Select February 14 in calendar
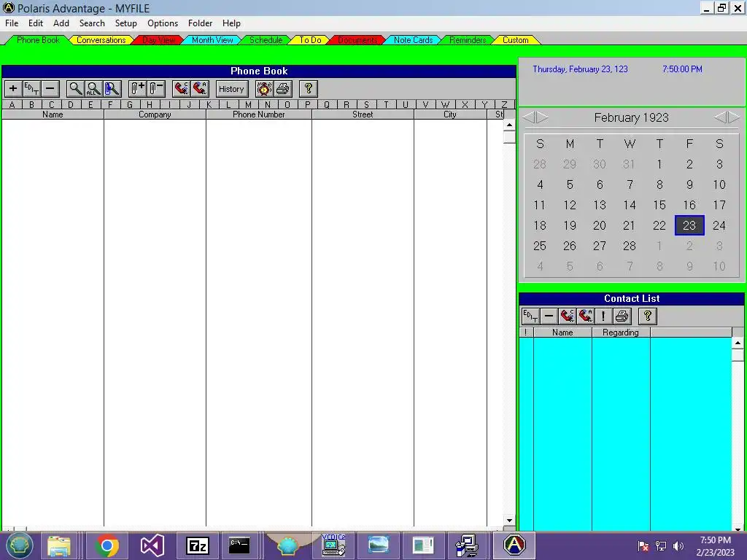The height and width of the screenshot is (560, 747). [630, 205]
